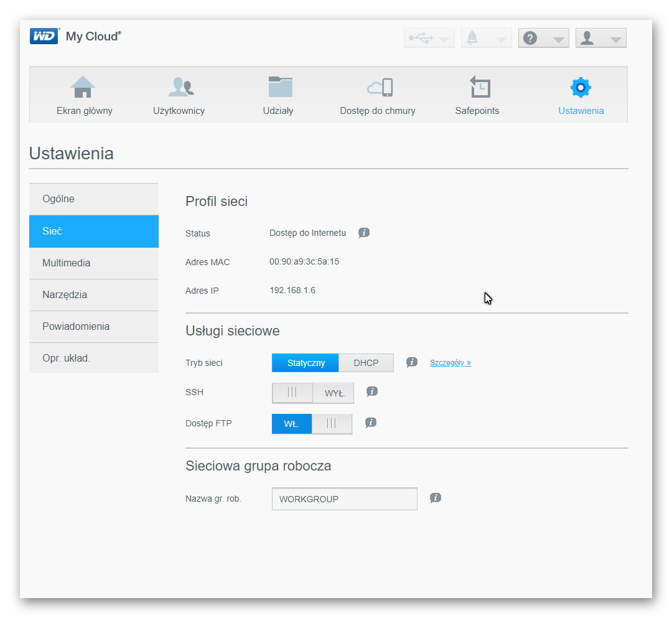Open the Szczegóły » link

450,363
